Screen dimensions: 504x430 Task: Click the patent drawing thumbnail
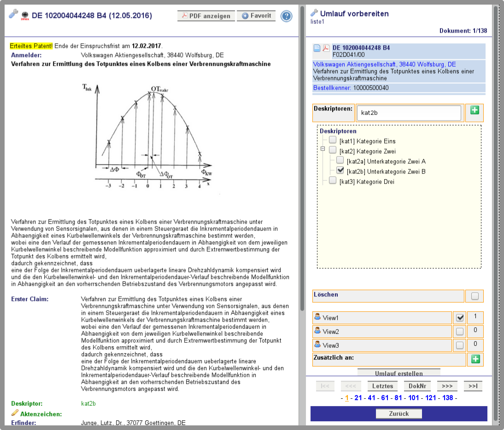(x=148, y=136)
